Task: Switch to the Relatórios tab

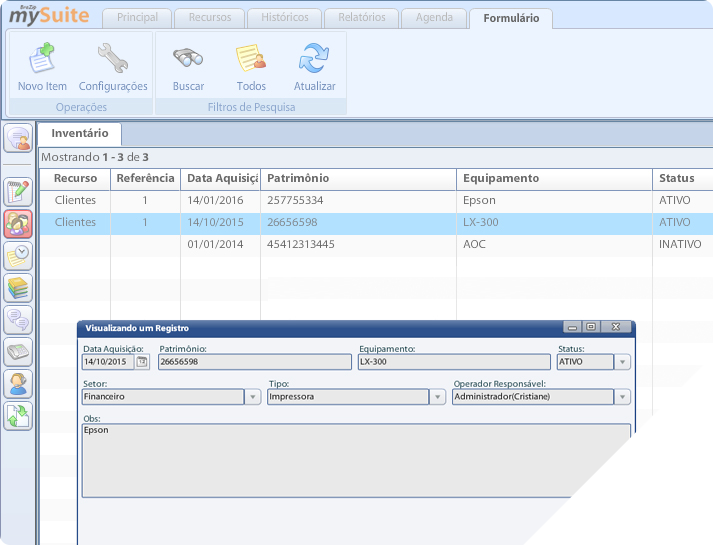Action: (363, 18)
